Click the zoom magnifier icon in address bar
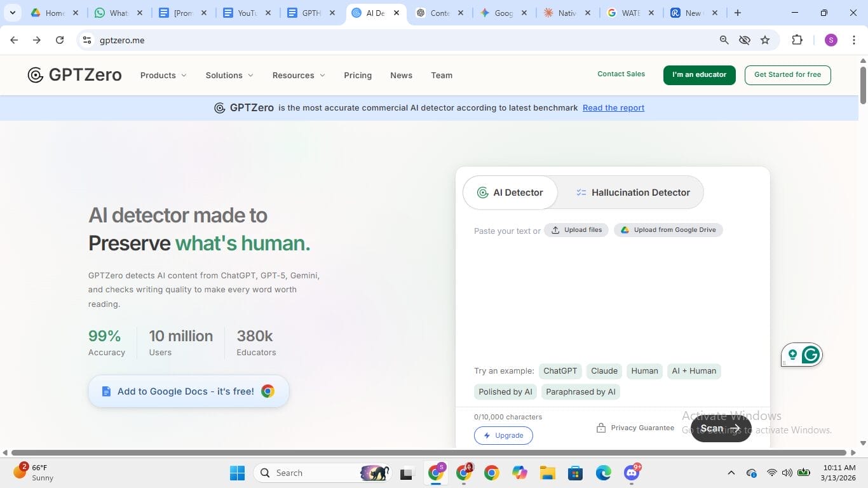 [724, 40]
